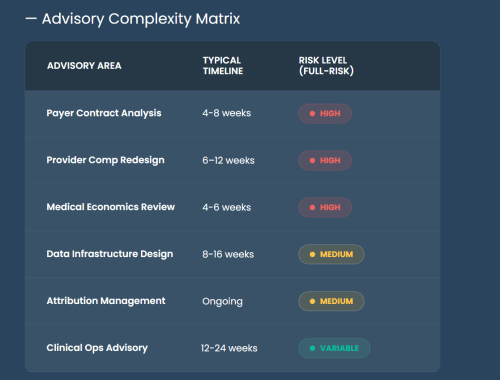Select the TYPICAL TIMELINE column header
The height and width of the screenshot is (380, 500).
223,66
